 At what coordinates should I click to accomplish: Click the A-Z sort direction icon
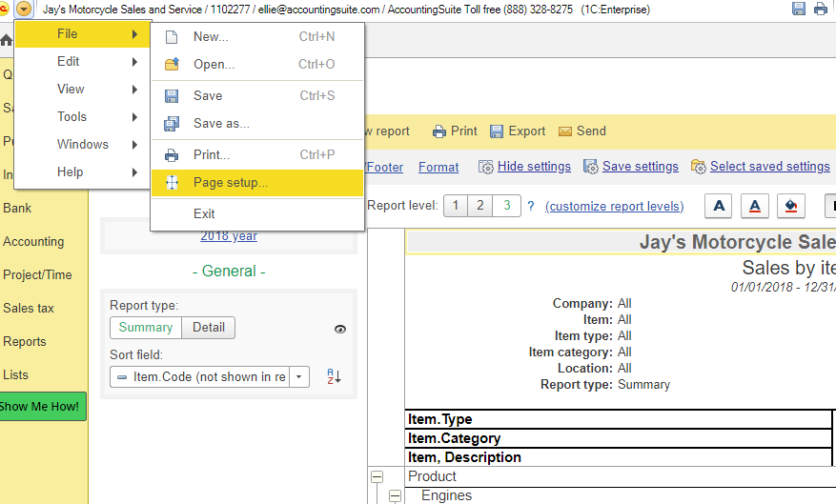pyautogui.click(x=334, y=376)
